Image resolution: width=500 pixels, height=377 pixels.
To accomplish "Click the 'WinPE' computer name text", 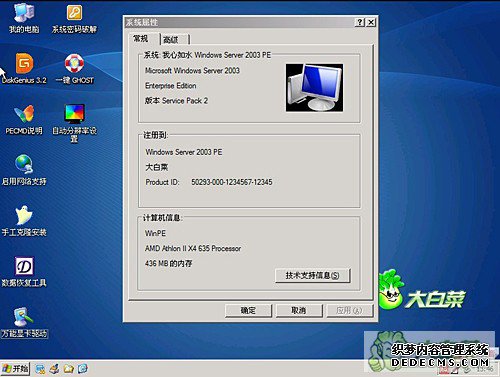I will point(155,233).
